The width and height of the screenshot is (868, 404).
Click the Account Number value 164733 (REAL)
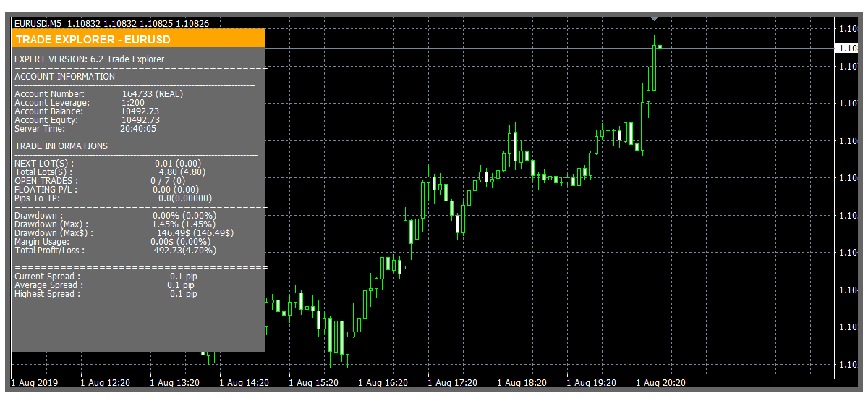[x=152, y=94]
